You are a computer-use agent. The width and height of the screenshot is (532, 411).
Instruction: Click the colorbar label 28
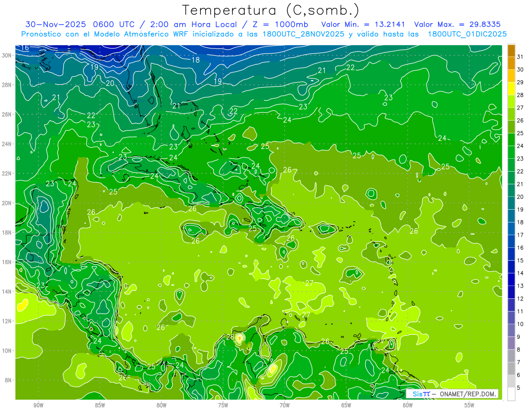tap(520, 95)
